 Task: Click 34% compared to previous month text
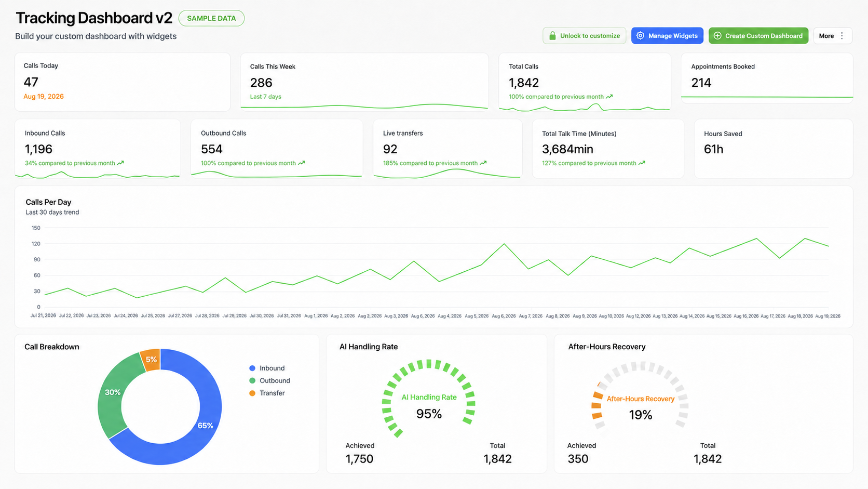click(70, 163)
